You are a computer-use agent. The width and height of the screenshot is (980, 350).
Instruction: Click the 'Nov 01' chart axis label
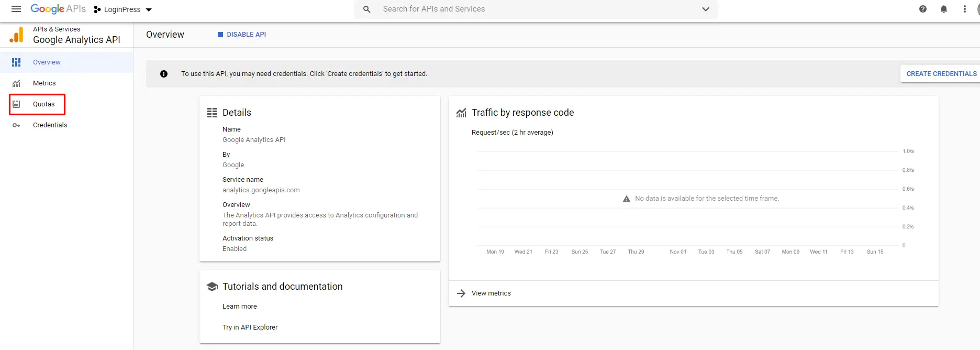pos(678,252)
